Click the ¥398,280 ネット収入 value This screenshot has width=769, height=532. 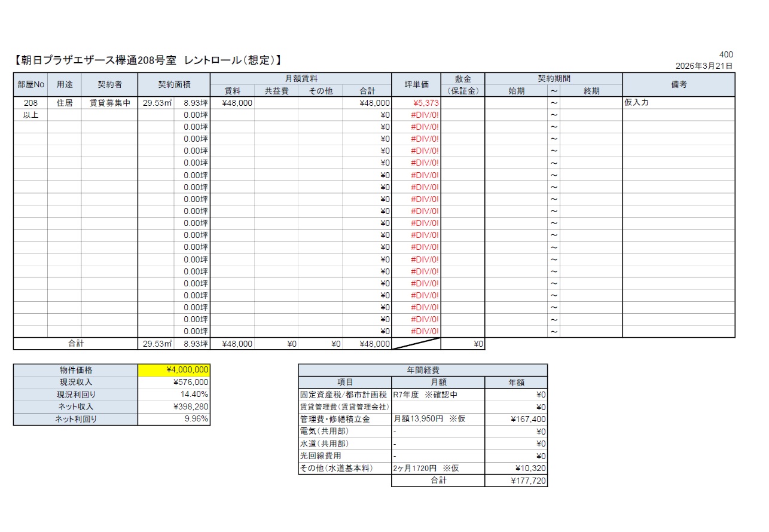click(173, 406)
